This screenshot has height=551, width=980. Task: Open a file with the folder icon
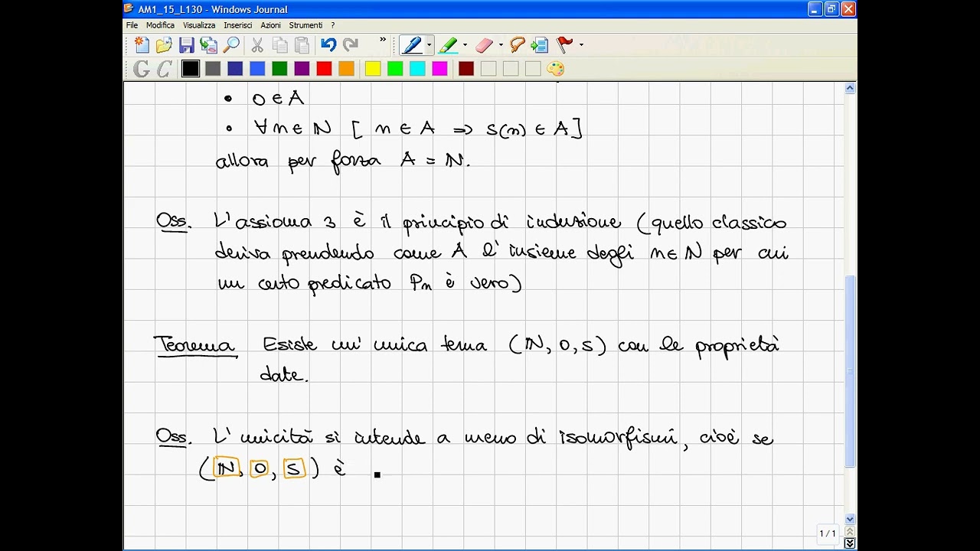point(163,45)
